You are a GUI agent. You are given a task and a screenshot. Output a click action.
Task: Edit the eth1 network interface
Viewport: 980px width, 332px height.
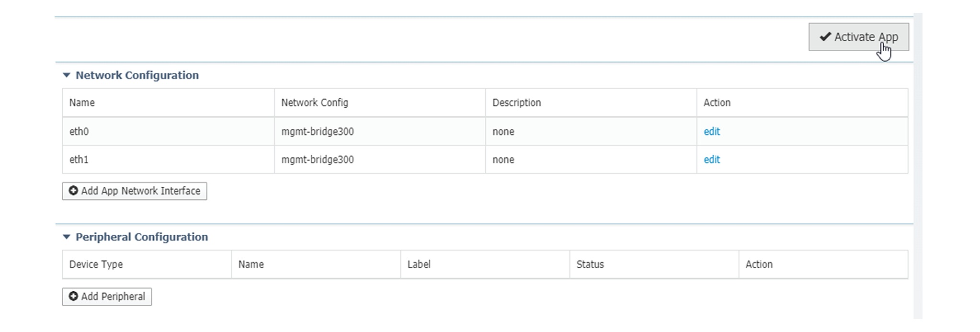[x=712, y=160]
